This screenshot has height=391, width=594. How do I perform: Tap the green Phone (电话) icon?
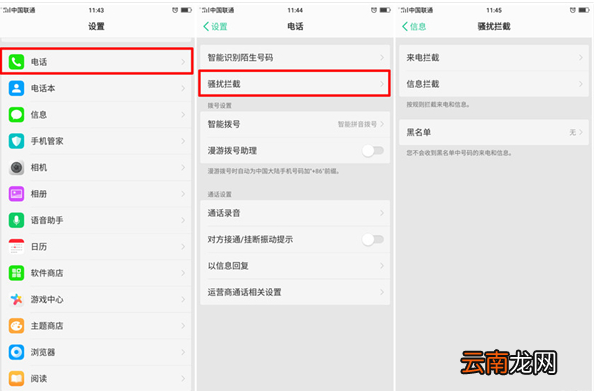16,62
